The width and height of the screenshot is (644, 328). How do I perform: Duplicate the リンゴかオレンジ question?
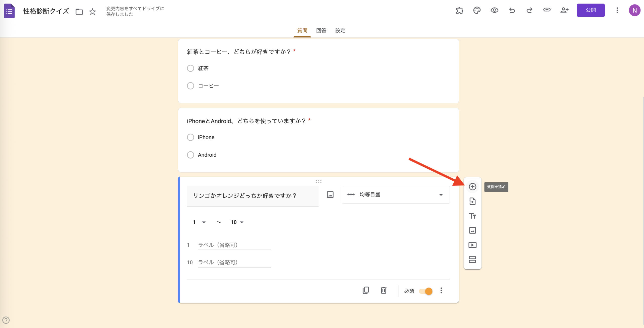[x=366, y=291]
